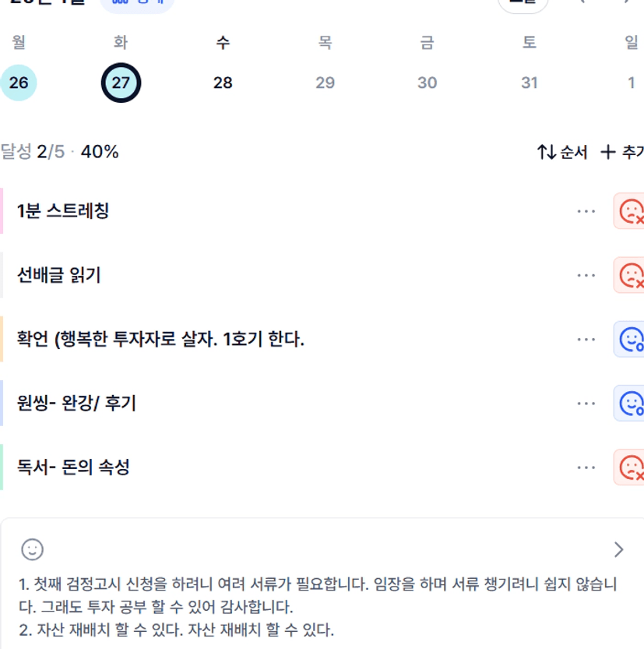Toggle sad face status for 독서- 돈의 속성

[x=630, y=467]
